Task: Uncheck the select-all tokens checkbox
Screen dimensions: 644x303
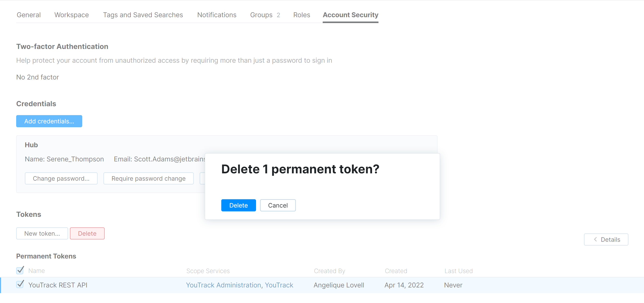Action: point(20,270)
